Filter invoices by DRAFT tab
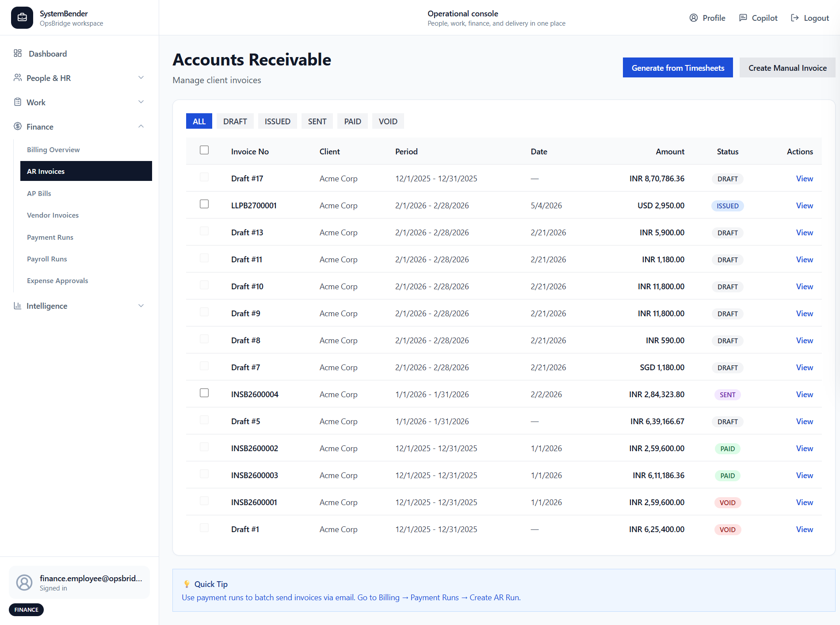The height and width of the screenshot is (625, 840). (235, 121)
